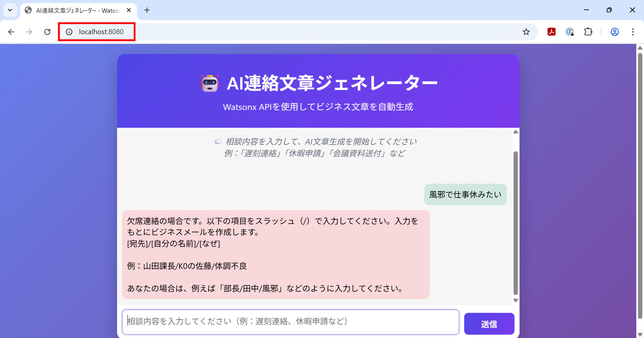Bookmark this page with the star

tap(526, 32)
